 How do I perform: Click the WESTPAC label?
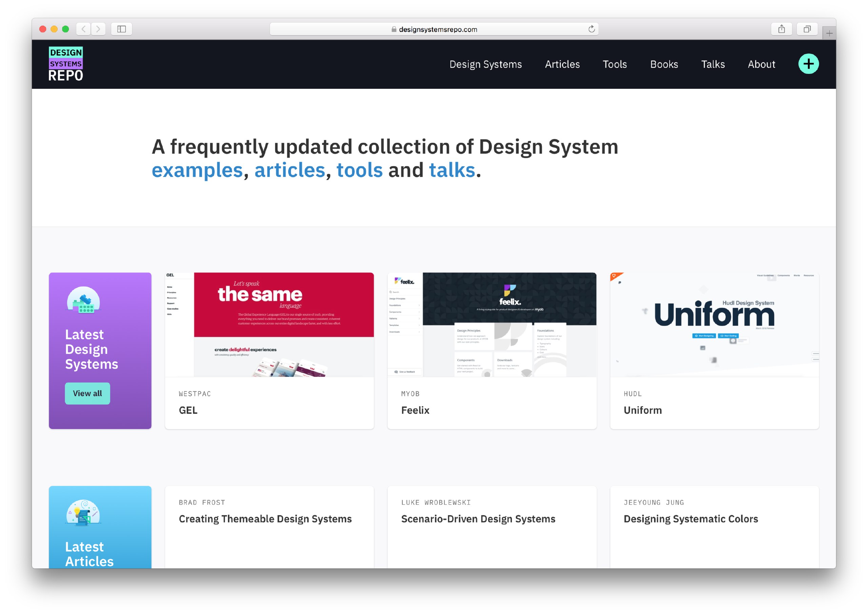(x=195, y=394)
